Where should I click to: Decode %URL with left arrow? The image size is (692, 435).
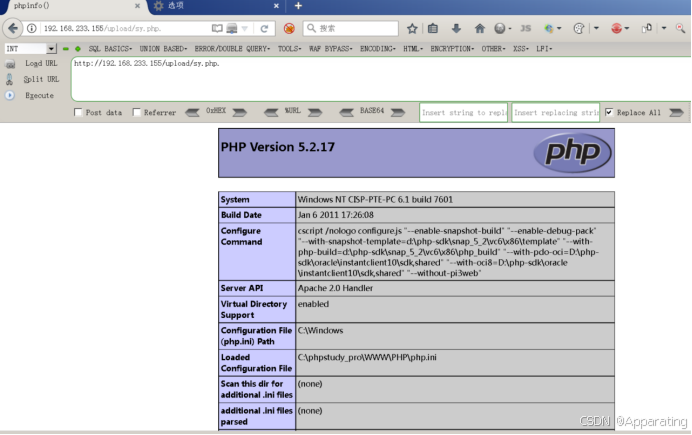click(271, 112)
